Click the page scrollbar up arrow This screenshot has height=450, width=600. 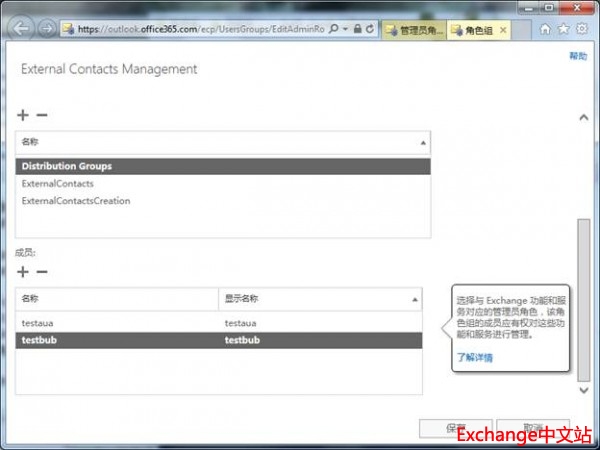(584, 118)
